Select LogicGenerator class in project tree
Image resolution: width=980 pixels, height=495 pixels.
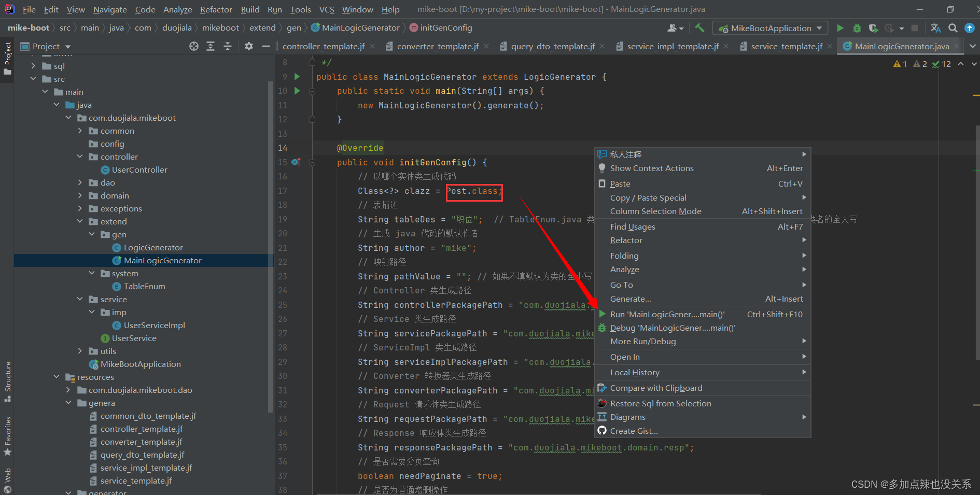153,247
